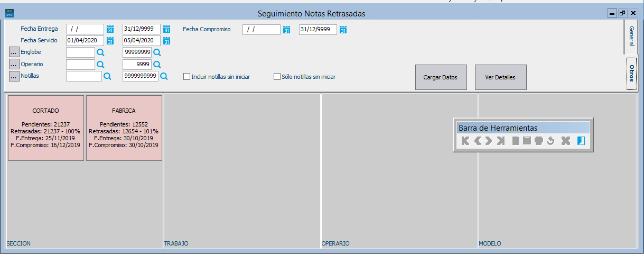Switch to the General vertical tab
Image resolution: width=644 pixels, height=254 pixels.
coord(631,37)
